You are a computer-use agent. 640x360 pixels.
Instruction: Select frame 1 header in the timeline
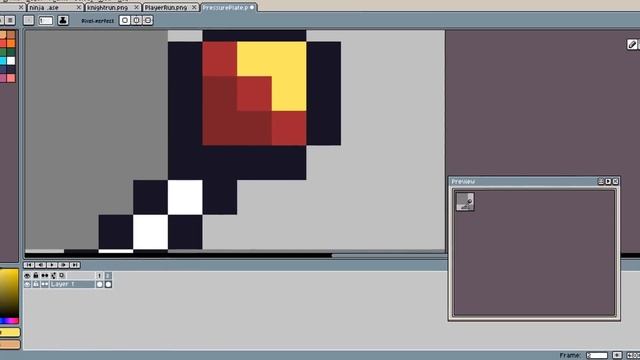tap(99, 276)
